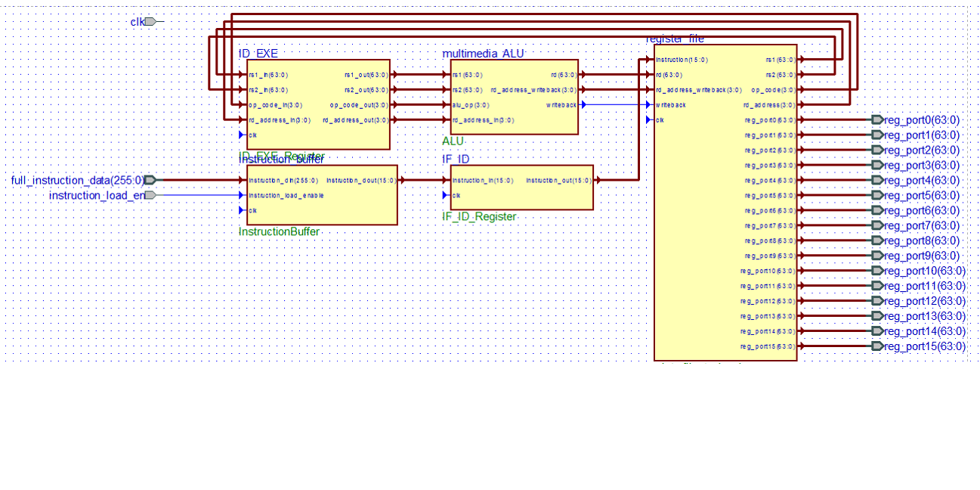980x490 pixels.
Task: Select the reg_port9(63:0) output port symbol
Action: (877, 256)
